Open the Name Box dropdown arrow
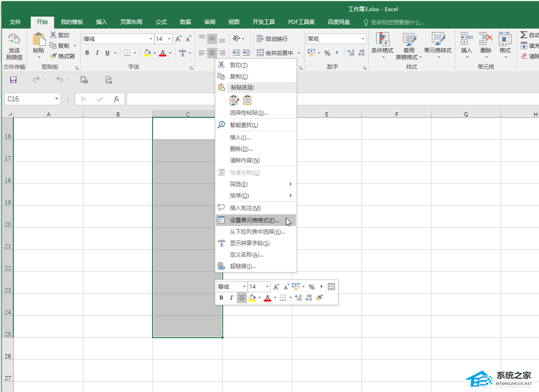Viewport: 539px width, 392px height. pyautogui.click(x=57, y=99)
